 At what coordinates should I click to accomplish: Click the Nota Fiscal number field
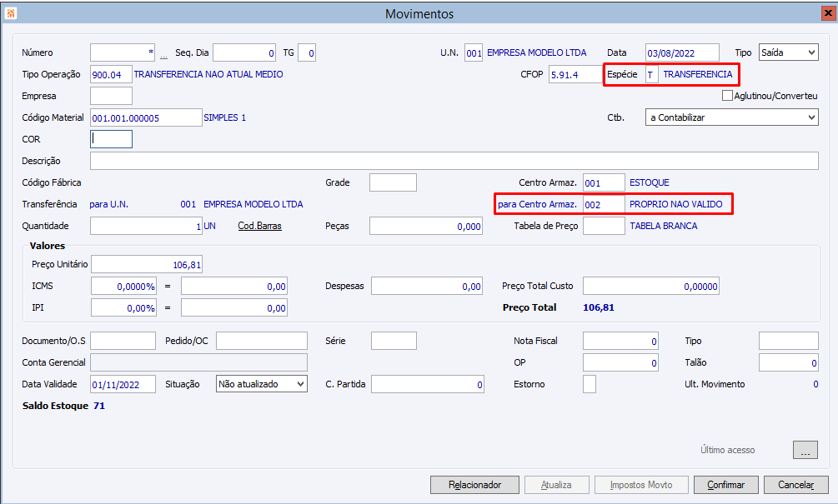(620, 341)
